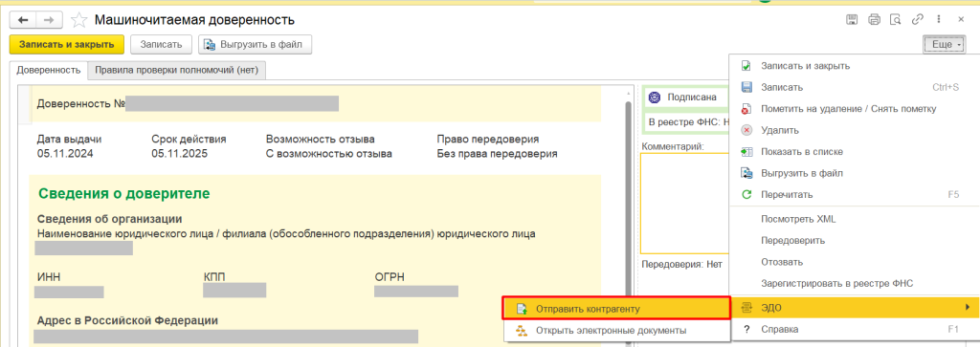The width and height of the screenshot is (980, 347).
Task: Click the date 05.11.2025 under Срок действия
Action: [x=179, y=154]
